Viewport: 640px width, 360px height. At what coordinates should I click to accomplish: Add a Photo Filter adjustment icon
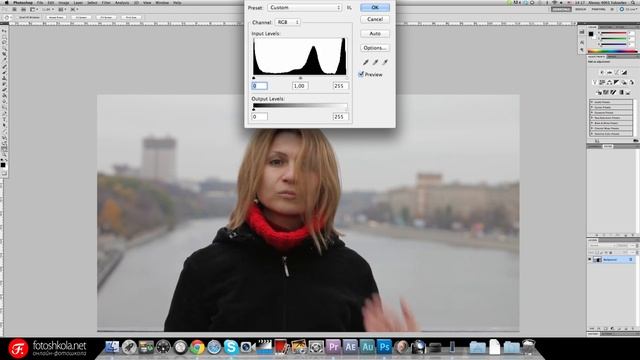tap(624, 82)
